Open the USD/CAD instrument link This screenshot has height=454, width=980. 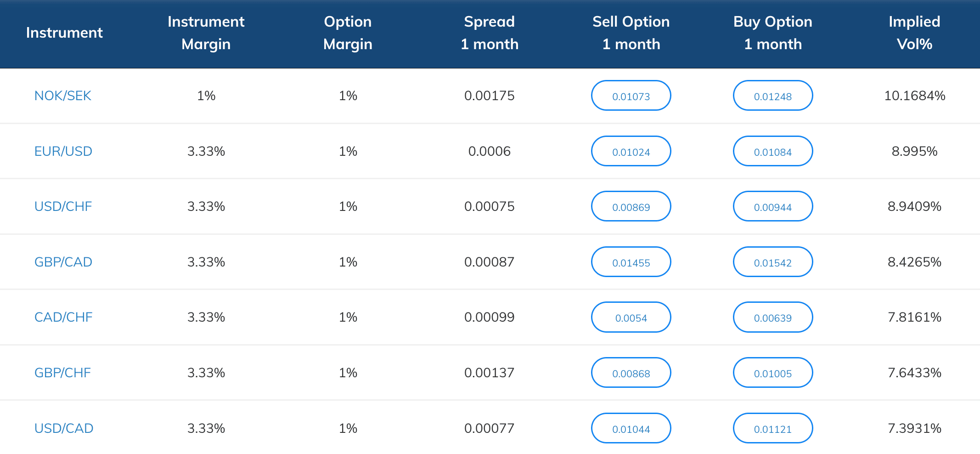pyautogui.click(x=64, y=428)
